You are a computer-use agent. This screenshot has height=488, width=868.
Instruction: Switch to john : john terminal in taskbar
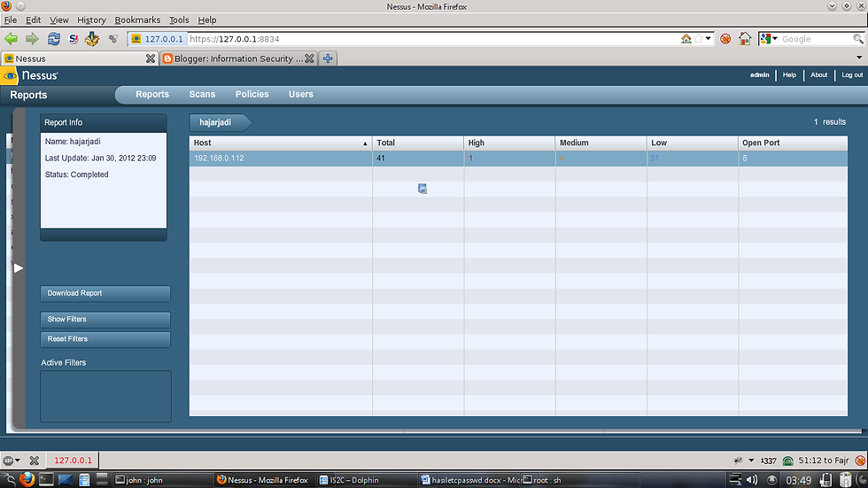(x=162, y=480)
